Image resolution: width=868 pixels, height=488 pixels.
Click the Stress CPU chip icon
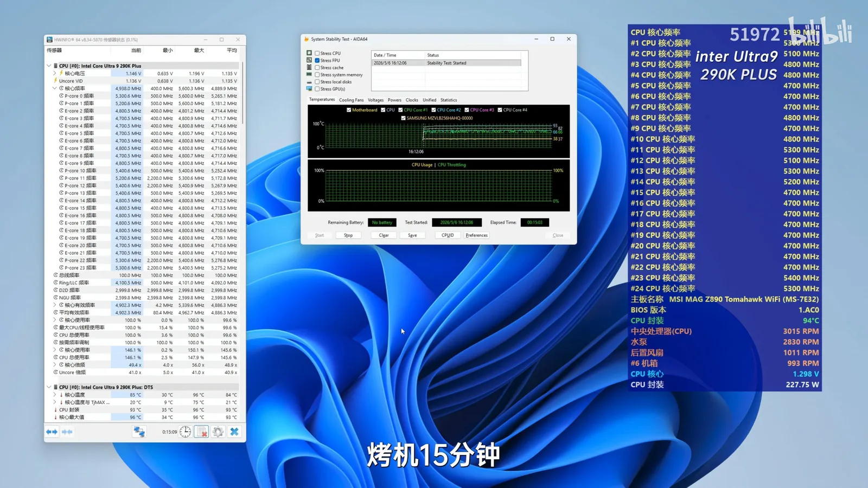point(309,53)
